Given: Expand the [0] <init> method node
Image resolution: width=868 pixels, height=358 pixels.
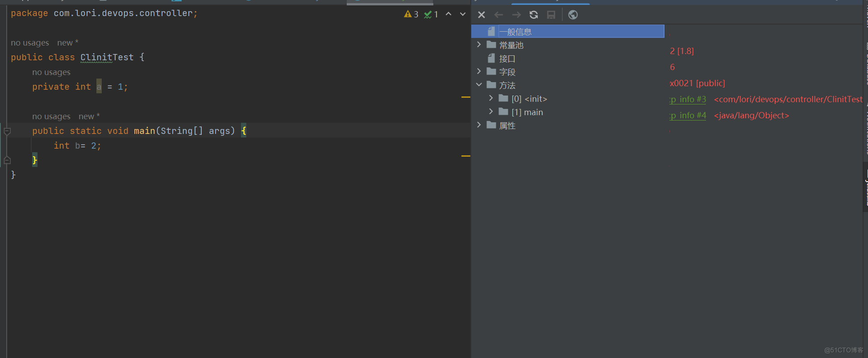Looking at the screenshot, I should click(491, 98).
